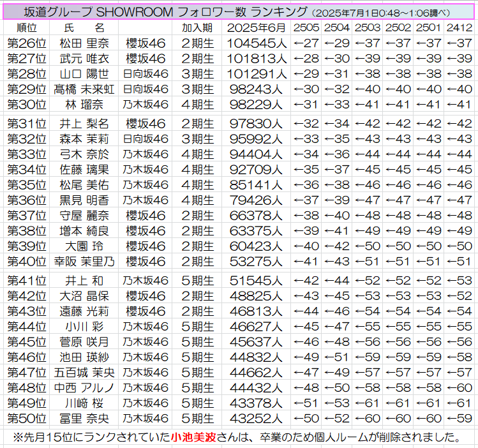Click the name 増本 綺良
Screen dimensions: 478x448
coord(84,231)
